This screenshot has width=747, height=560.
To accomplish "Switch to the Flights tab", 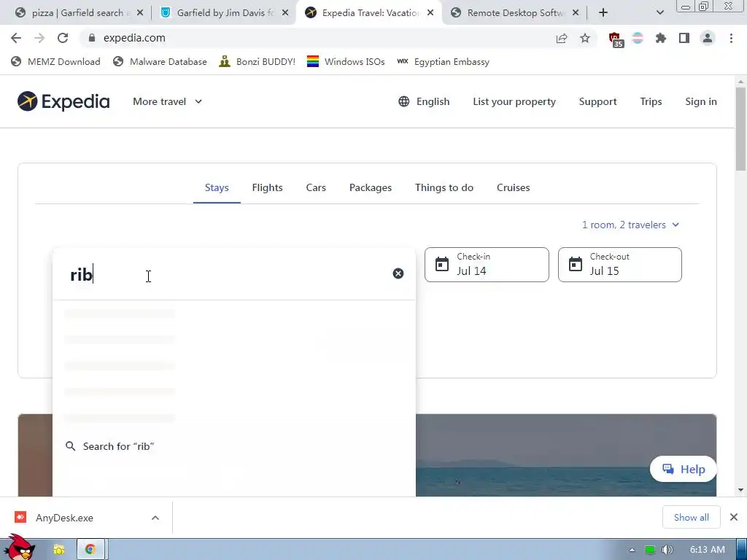I will pos(267,187).
